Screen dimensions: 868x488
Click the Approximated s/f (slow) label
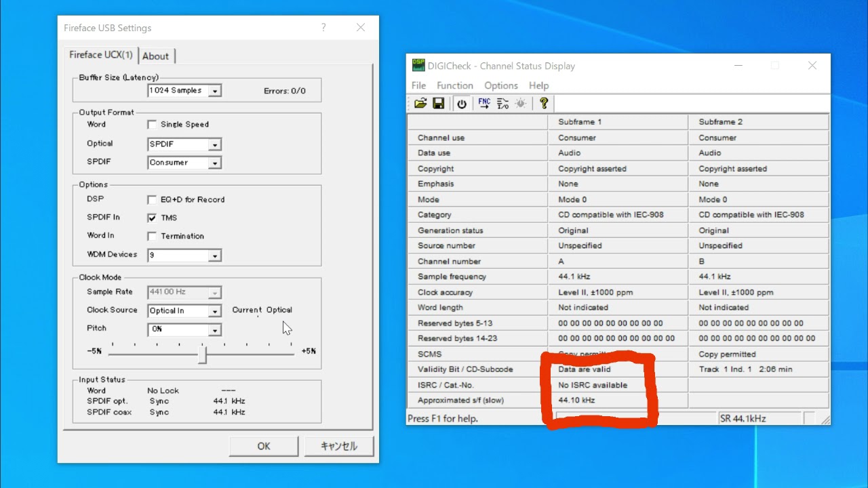coord(460,401)
